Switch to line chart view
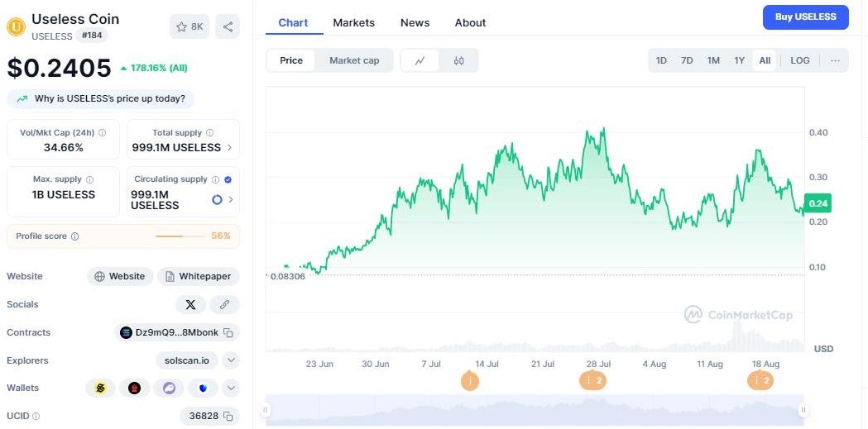This screenshot has height=429, width=868. click(x=420, y=60)
